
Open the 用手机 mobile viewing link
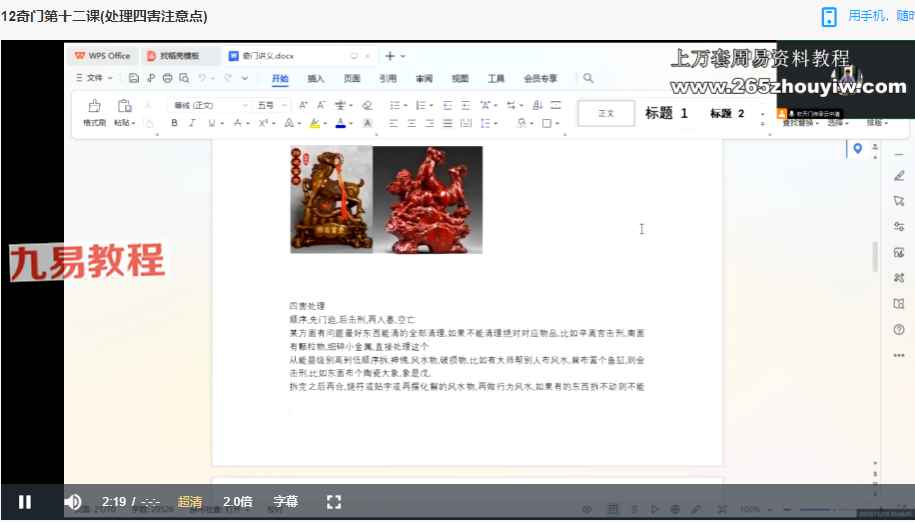coord(867,16)
